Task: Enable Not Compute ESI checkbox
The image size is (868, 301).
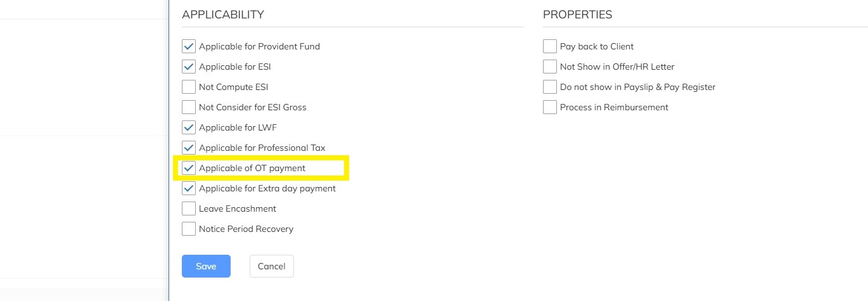Action: click(x=188, y=87)
